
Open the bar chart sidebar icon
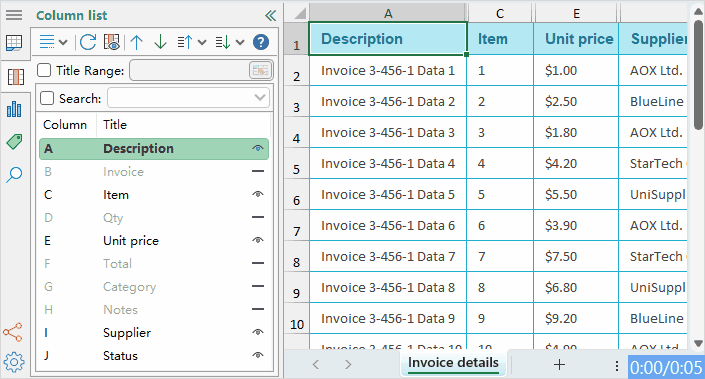pos(14,109)
